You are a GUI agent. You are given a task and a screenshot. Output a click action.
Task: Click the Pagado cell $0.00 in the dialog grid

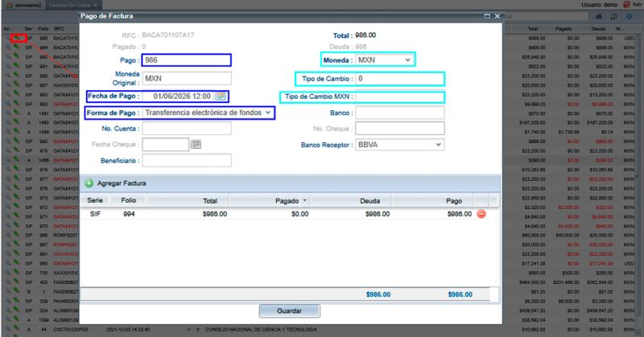[x=299, y=214]
